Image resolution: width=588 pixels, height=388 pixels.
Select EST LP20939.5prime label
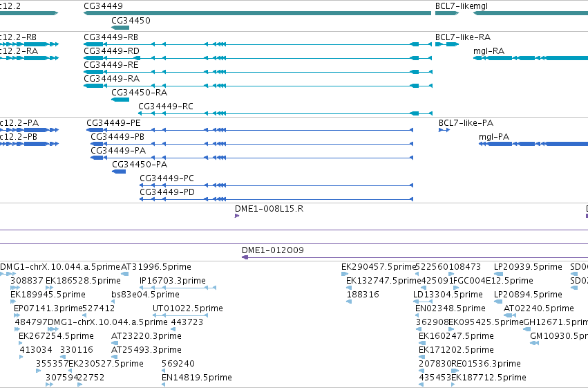(528, 267)
